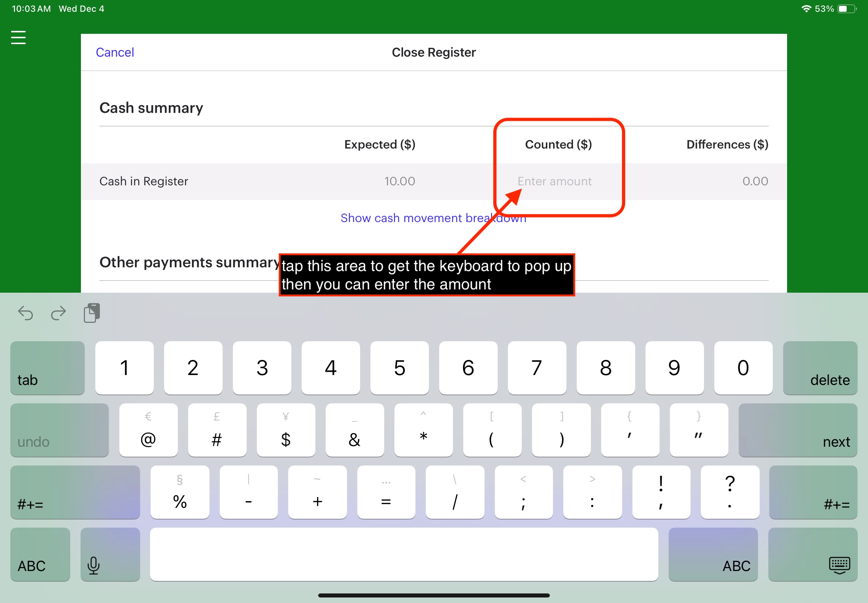Switch to letters with left ABC key
868x603 pixels.
click(40, 554)
